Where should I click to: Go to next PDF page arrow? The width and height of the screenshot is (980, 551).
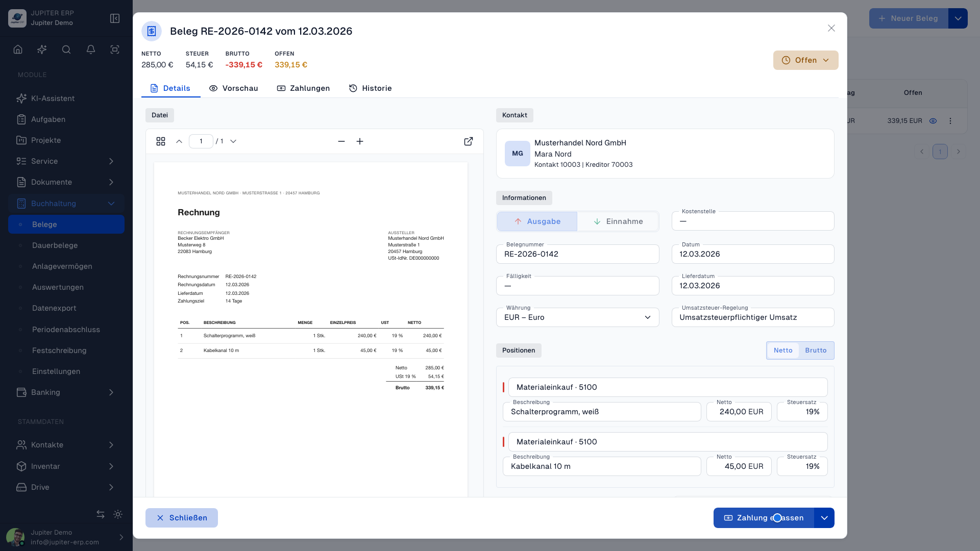(233, 141)
